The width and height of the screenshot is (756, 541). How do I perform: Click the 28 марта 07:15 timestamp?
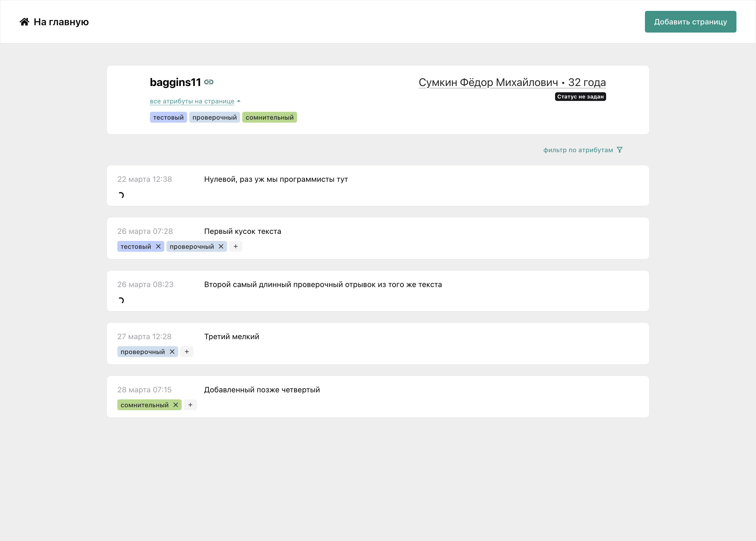(x=144, y=390)
